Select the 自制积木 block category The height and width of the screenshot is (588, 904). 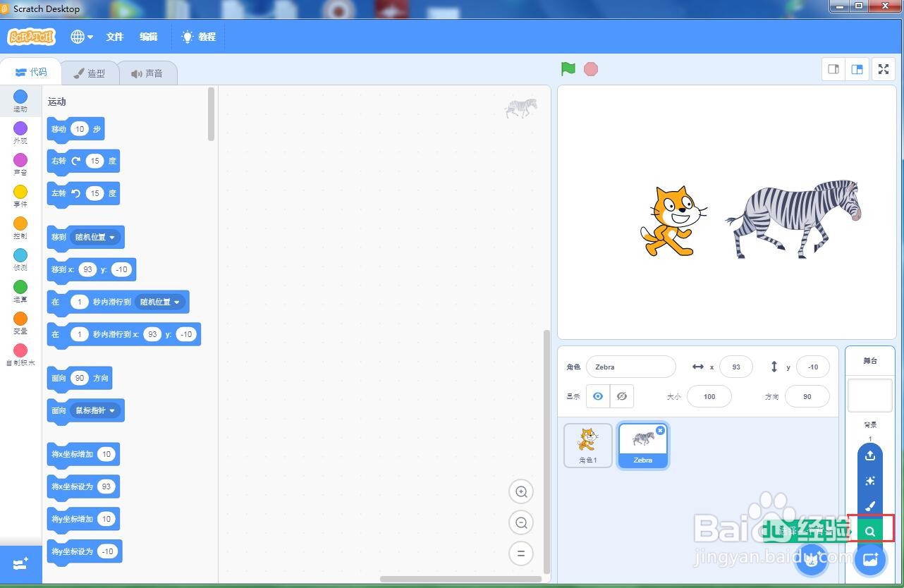click(20, 355)
